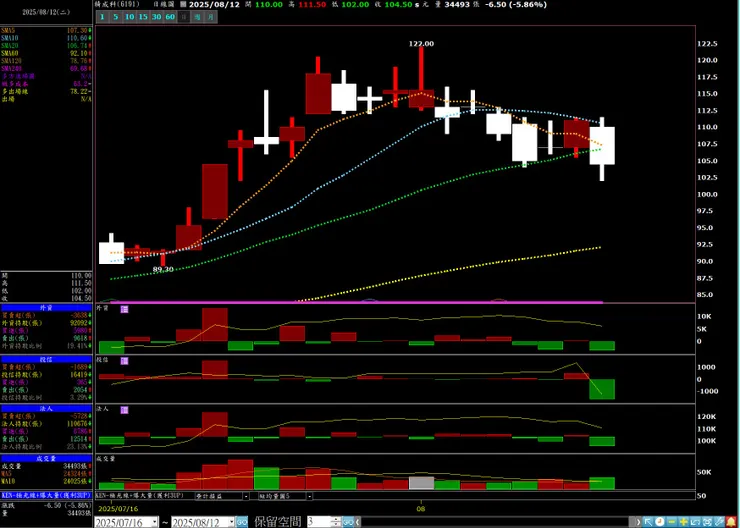Screen dimensions: 740x528
Task: Click the pencil drawing tool icon
Action: pos(719,522)
